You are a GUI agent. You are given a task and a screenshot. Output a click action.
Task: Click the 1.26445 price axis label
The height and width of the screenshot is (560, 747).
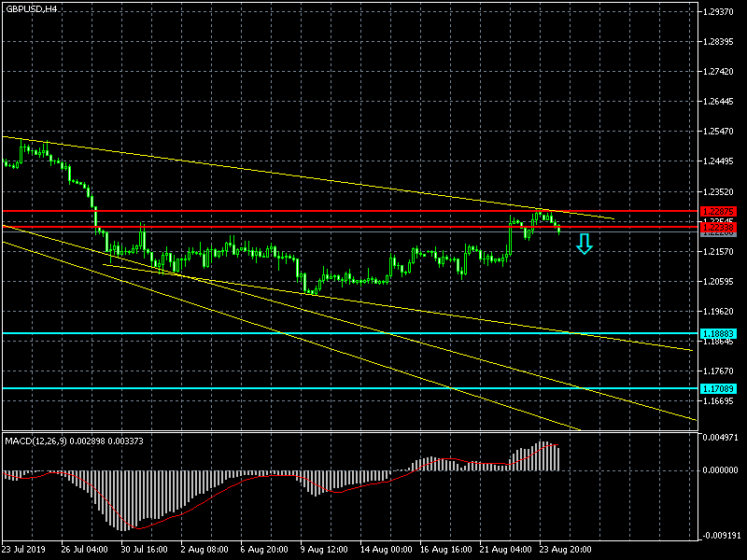718,102
